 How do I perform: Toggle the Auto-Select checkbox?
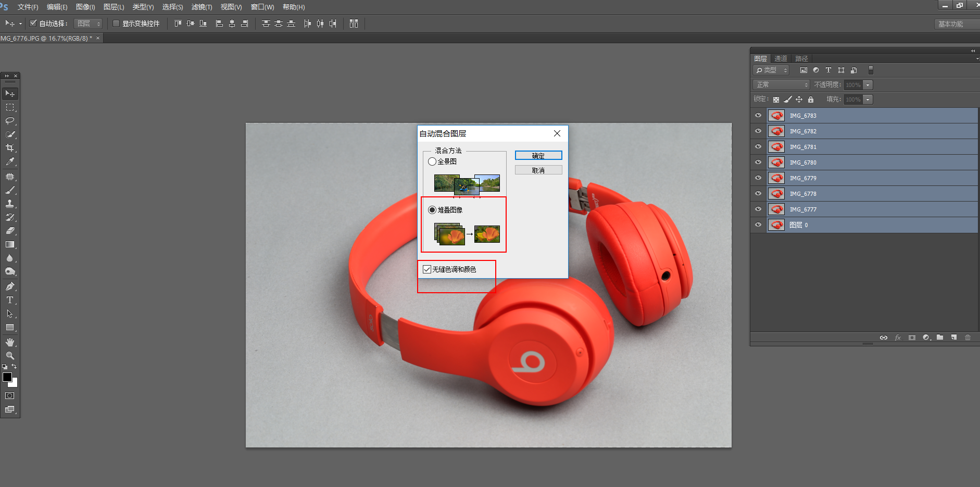point(33,23)
